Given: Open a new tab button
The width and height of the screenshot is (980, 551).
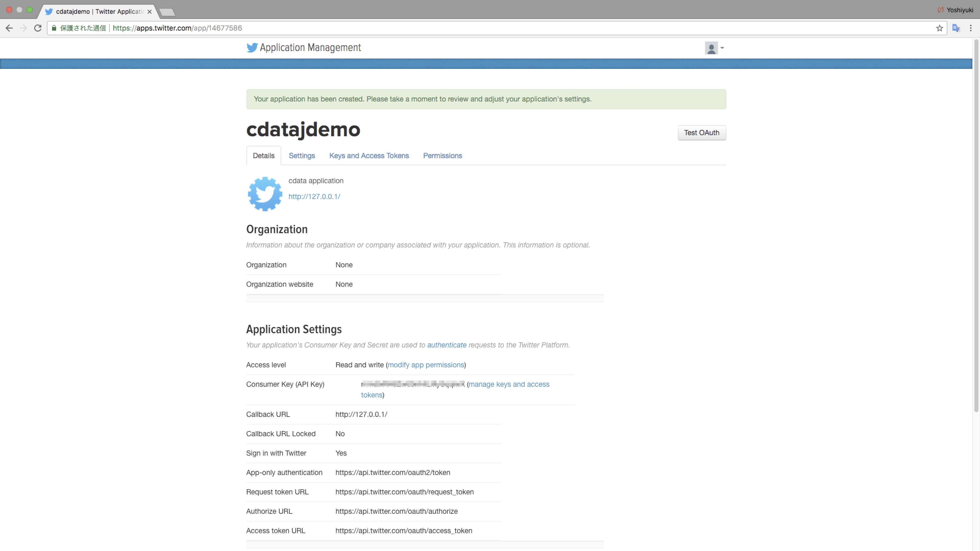Looking at the screenshot, I should pyautogui.click(x=167, y=12).
